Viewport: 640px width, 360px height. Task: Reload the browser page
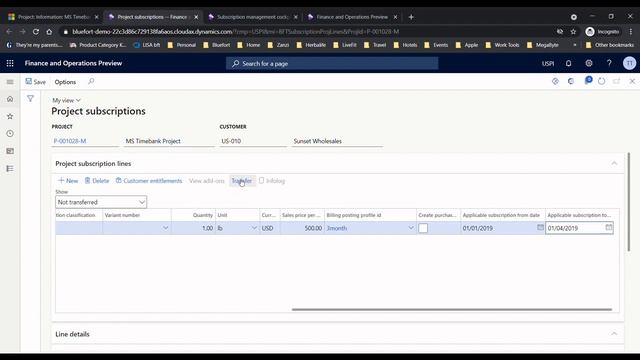pyautogui.click(x=36, y=31)
